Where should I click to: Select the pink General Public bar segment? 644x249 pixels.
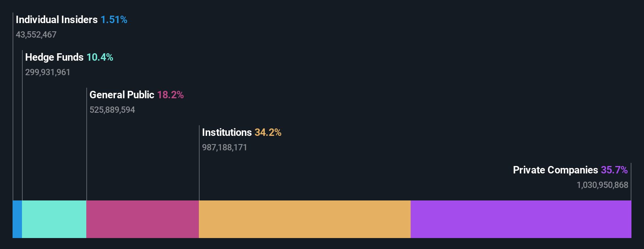(x=142, y=219)
